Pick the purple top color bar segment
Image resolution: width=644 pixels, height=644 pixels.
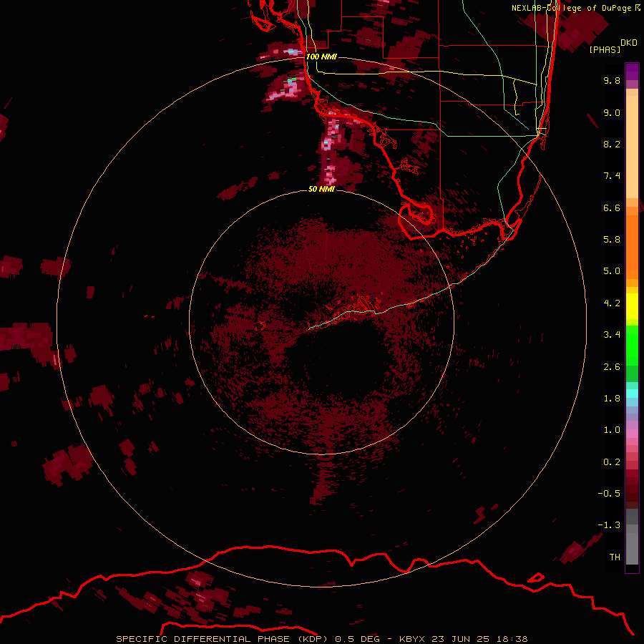coord(632,72)
